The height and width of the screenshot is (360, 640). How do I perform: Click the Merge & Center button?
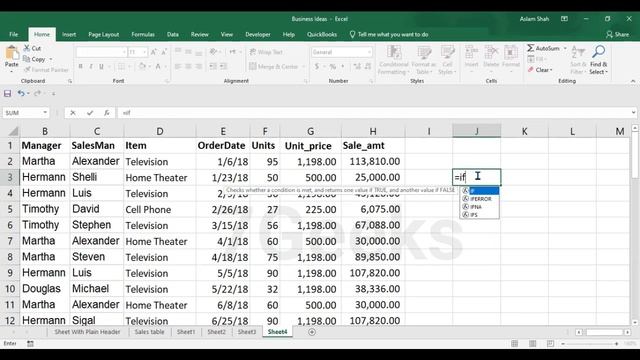point(275,67)
